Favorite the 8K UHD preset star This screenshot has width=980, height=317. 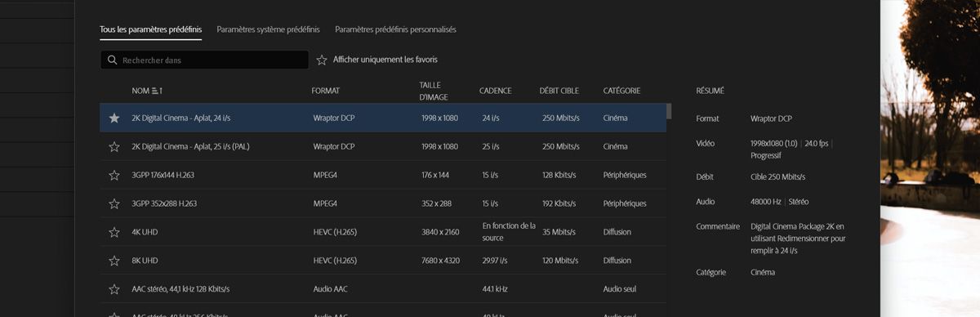114,261
